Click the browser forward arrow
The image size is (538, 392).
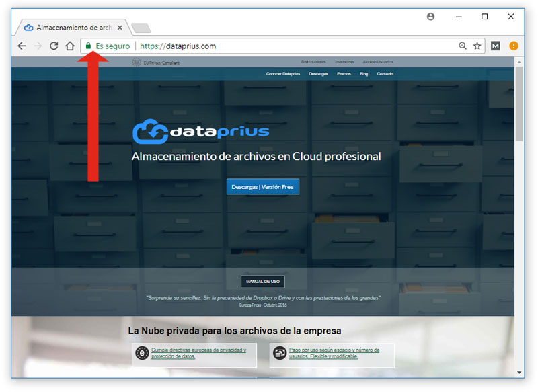coord(38,46)
